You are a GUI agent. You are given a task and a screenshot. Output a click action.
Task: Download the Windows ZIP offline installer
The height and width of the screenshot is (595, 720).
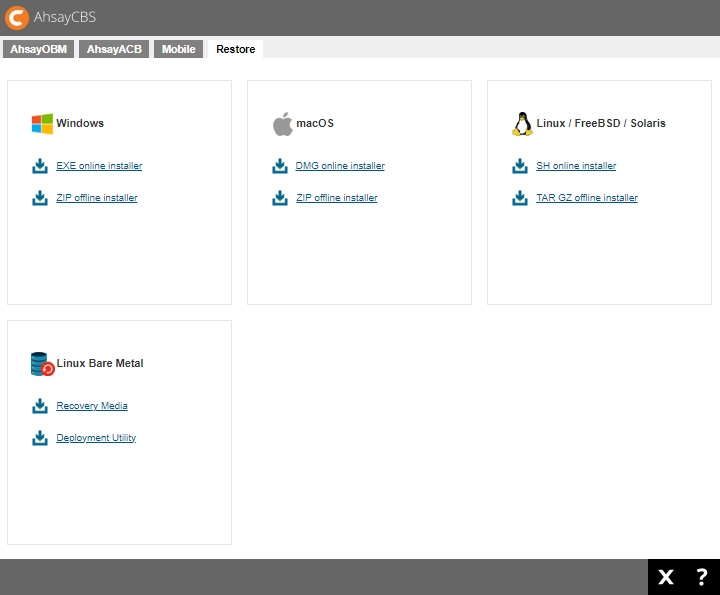click(x=97, y=198)
